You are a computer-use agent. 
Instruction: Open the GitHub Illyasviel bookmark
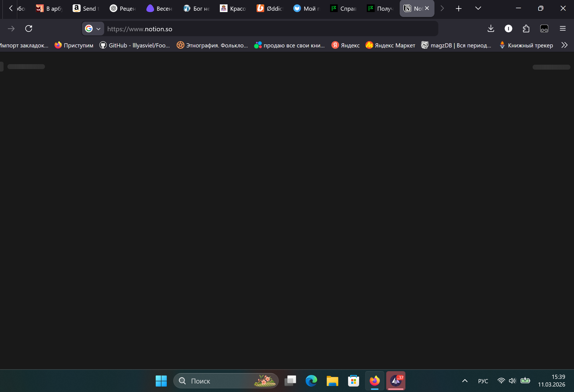pos(135,45)
